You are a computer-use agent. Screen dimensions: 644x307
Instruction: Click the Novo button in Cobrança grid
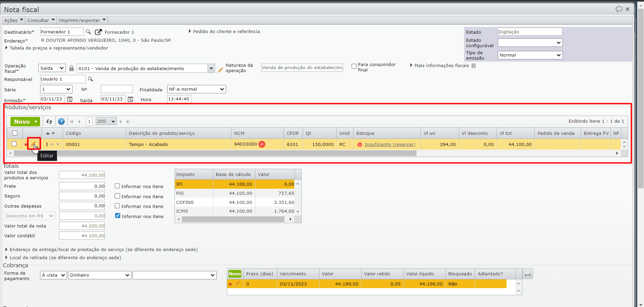pyautogui.click(x=235, y=274)
